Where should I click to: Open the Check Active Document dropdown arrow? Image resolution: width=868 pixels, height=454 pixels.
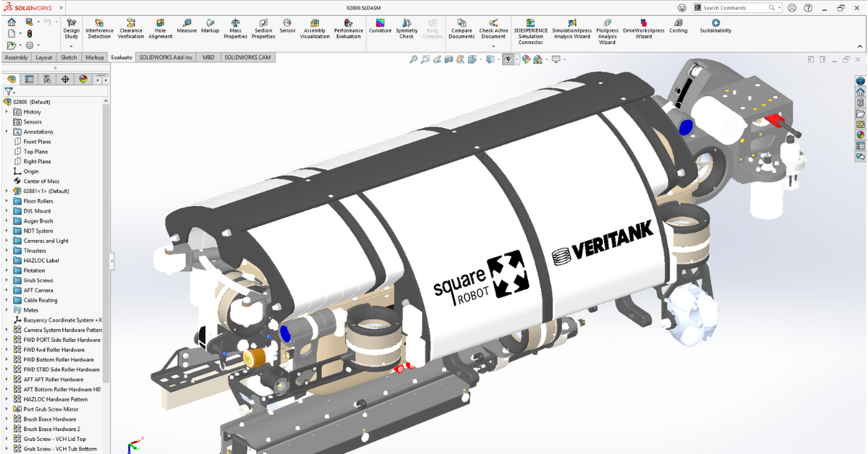point(493,46)
